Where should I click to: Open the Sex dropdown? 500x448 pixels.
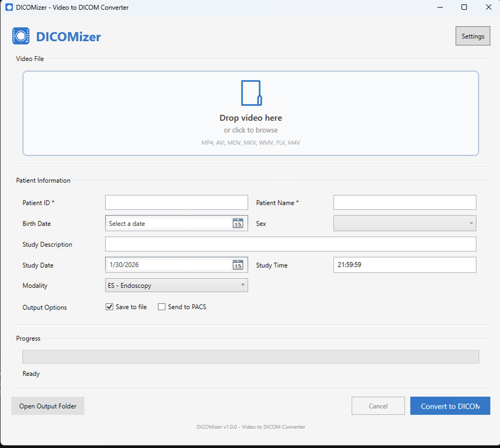click(x=404, y=223)
